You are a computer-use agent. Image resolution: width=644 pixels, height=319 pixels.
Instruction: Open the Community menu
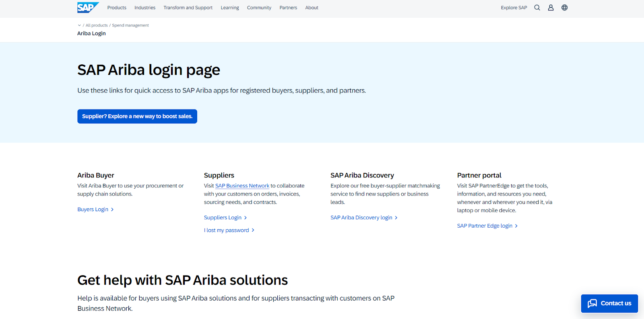(259, 8)
